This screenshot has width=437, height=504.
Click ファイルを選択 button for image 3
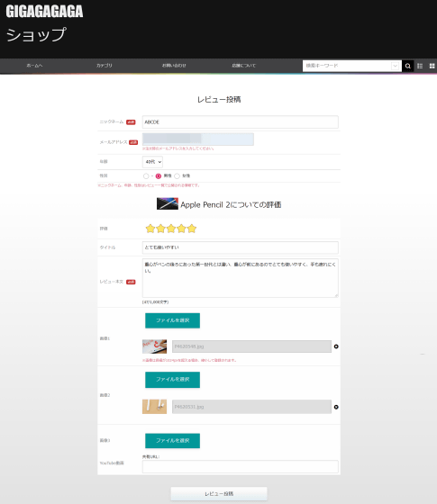(x=172, y=441)
